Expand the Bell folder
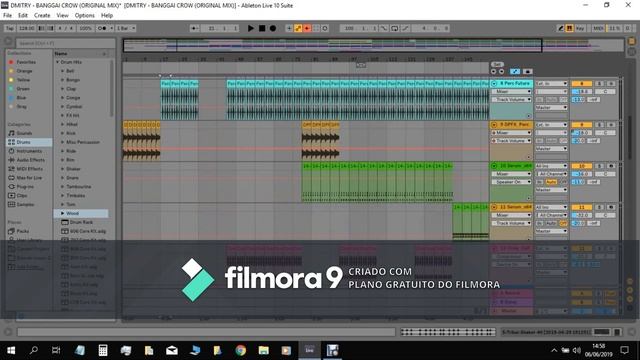The image size is (640, 360). (x=62, y=71)
